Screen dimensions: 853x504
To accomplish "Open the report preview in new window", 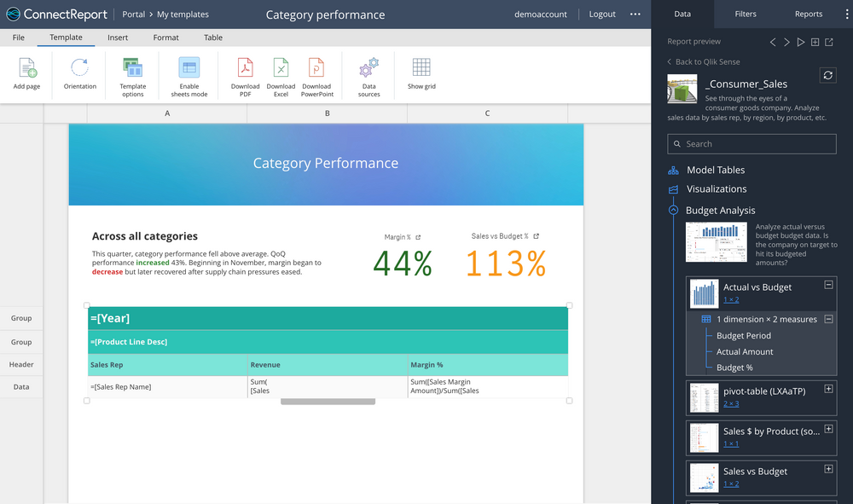I will pos(828,41).
